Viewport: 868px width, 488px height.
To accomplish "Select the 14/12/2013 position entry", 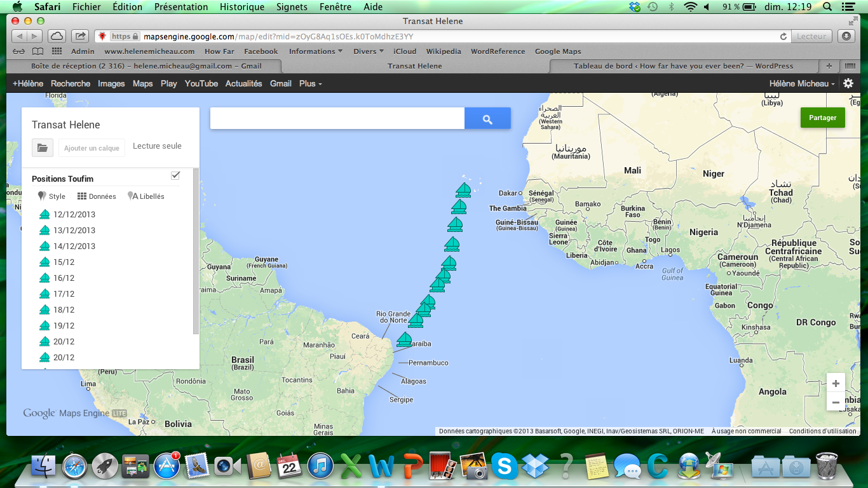I will coord(74,246).
